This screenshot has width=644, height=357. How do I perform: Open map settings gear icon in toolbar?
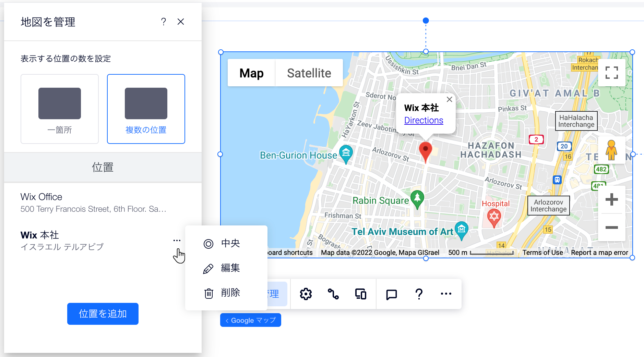tap(306, 294)
